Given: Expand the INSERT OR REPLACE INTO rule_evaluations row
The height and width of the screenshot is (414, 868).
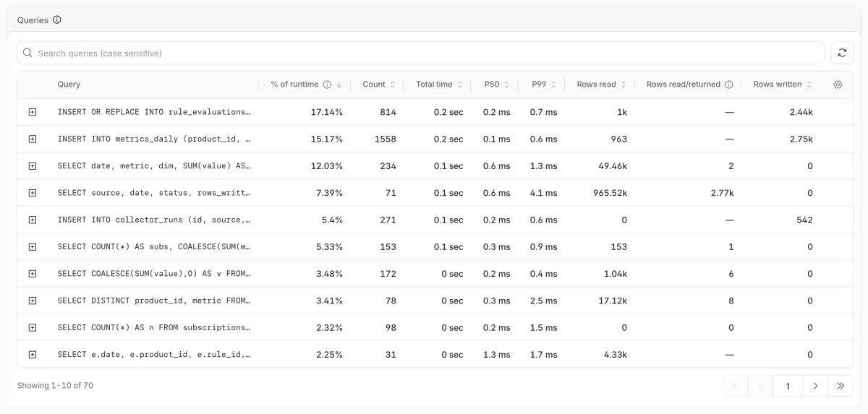Looking at the screenshot, I should click(x=32, y=112).
